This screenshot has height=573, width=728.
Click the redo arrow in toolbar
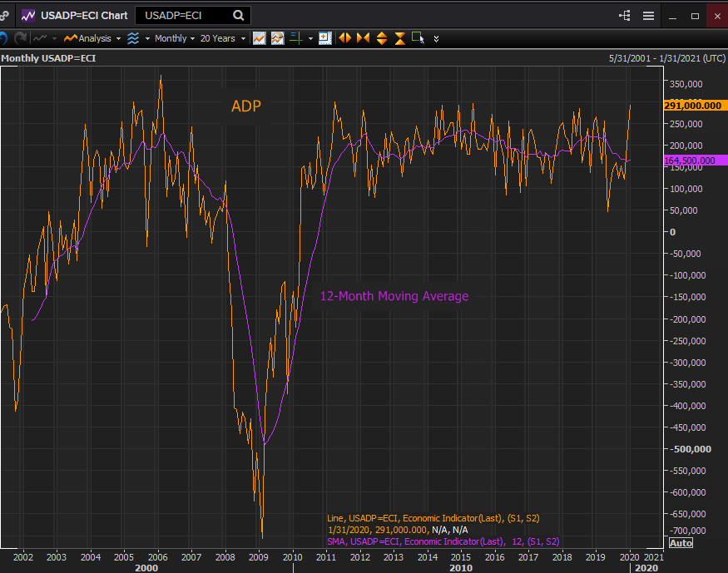pos(20,38)
